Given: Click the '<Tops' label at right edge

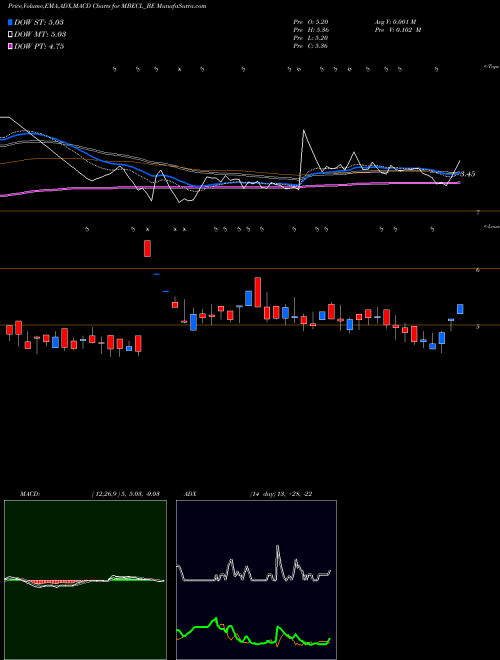Looking at the screenshot, I should point(491,67).
